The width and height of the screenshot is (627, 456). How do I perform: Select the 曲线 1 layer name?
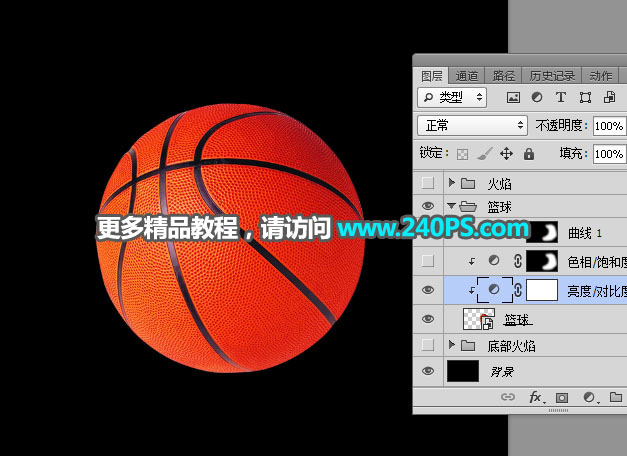click(x=585, y=233)
